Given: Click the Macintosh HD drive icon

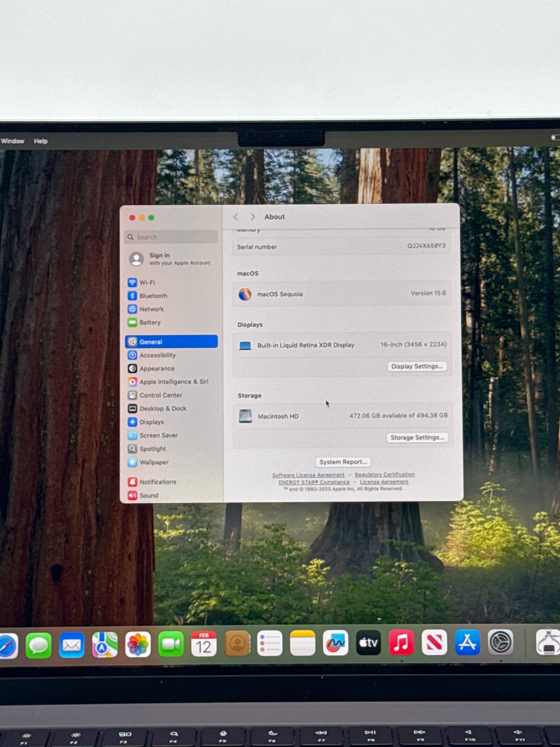Looking at the screenshot, I should [x=245, y=416].
